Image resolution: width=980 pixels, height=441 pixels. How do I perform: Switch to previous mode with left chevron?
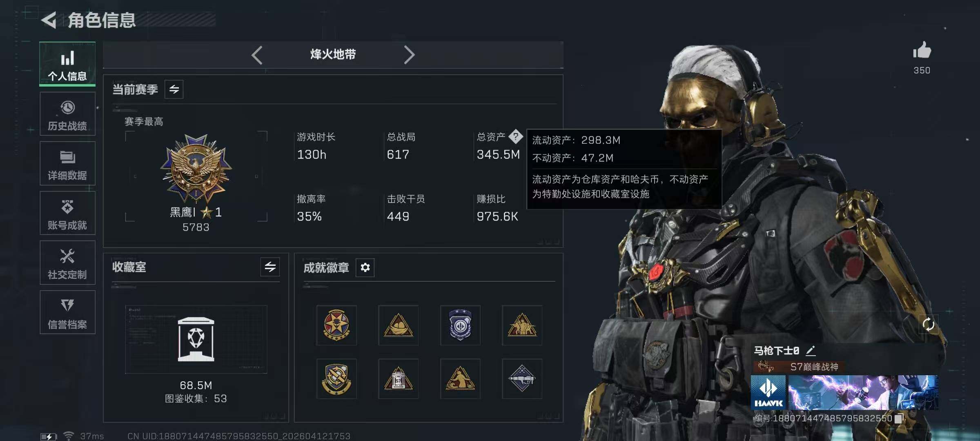point(257,55)
